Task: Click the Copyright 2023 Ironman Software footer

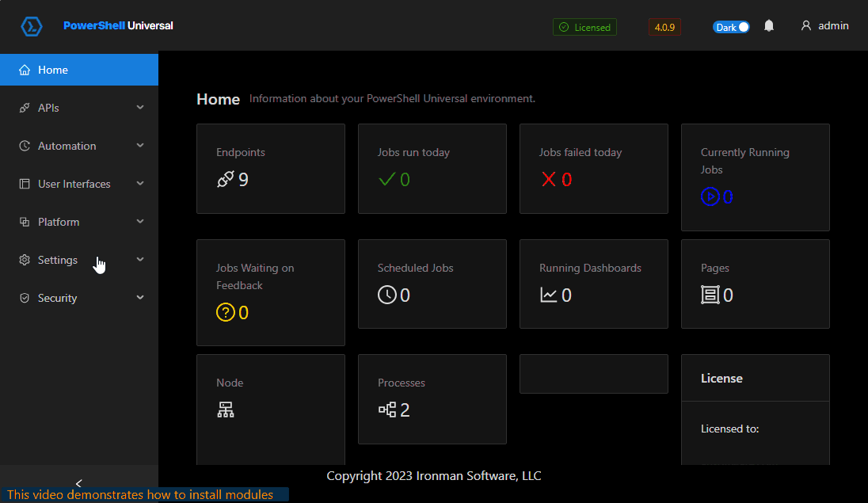Action: [x=434, y=476]
